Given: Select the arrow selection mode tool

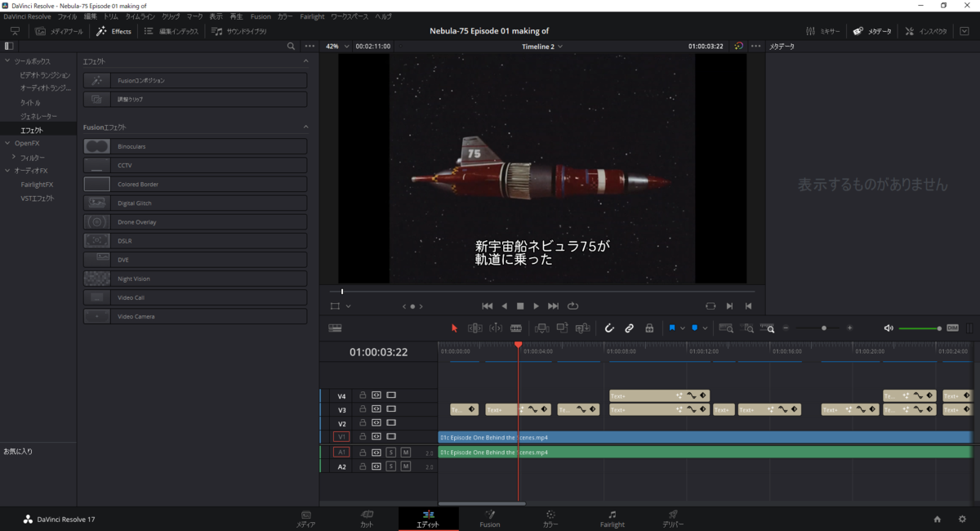Looking at the screenshot, I should pos(455,328).
